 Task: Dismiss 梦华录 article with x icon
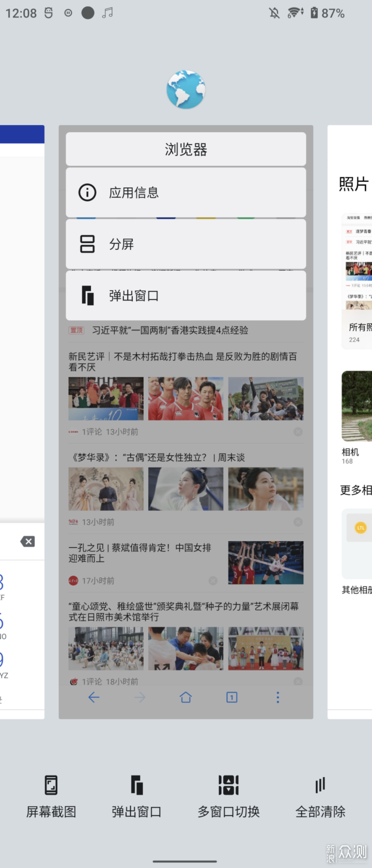coord(298,522)
